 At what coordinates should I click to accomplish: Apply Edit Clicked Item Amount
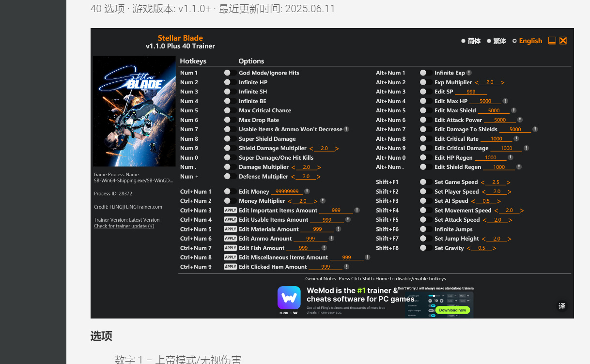230,267
